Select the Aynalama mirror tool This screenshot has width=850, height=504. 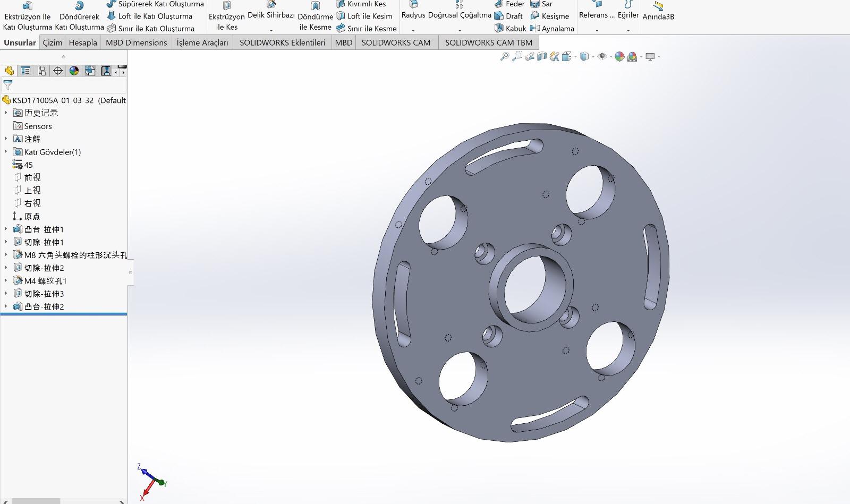[552, 29]
